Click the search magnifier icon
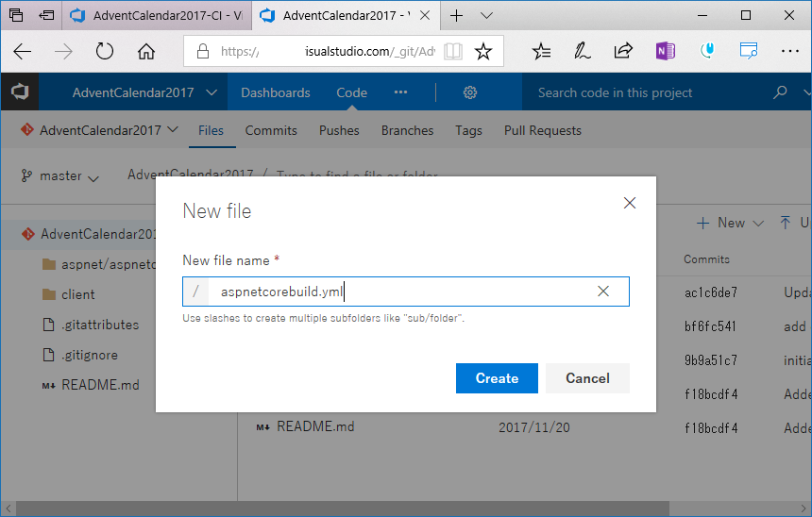 click(x=780, y=92)
